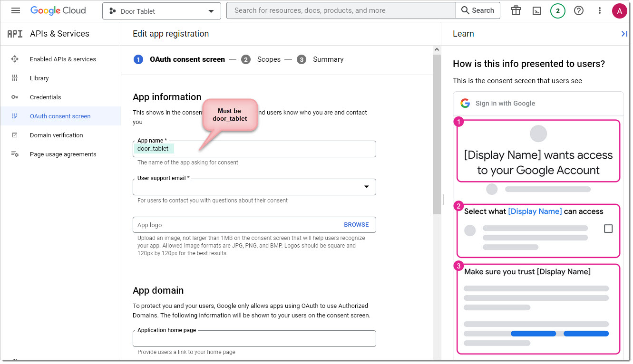Click the Google Cloud logo

pos(58,10)
